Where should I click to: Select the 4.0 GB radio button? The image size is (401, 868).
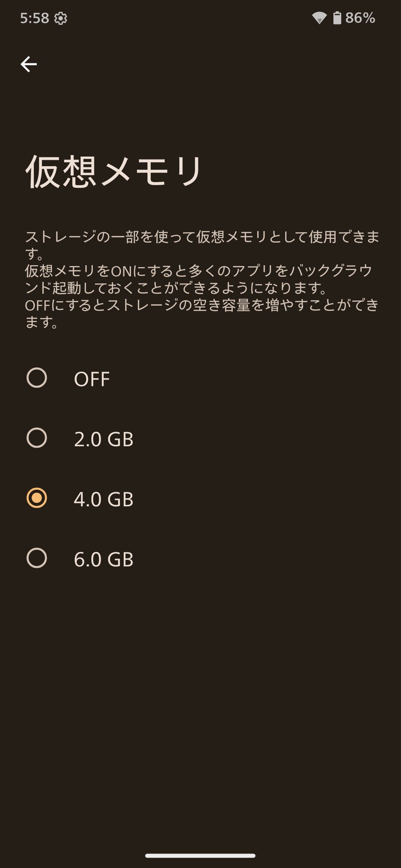click(37, 498)
